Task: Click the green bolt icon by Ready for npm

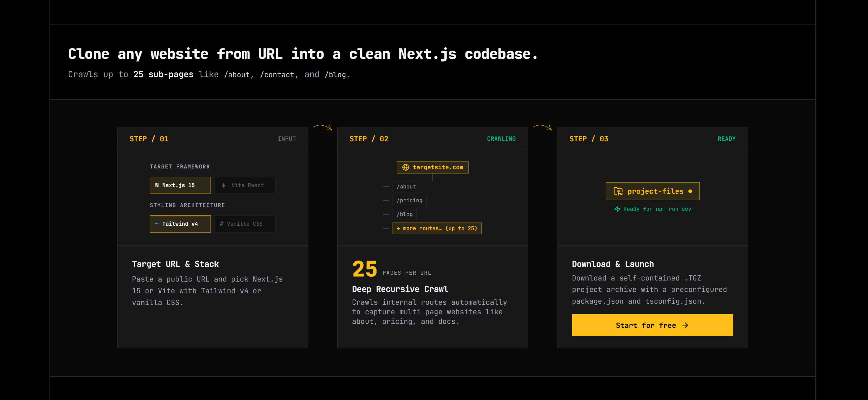Action: tap(617, 209)
